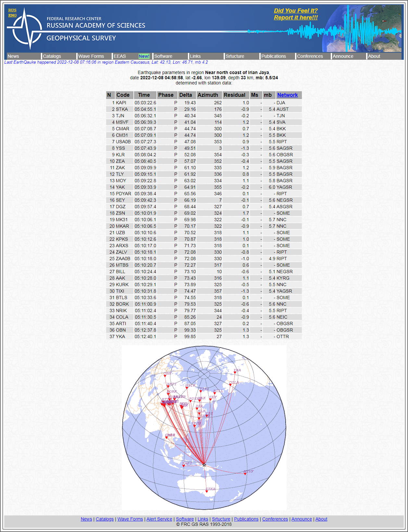Screen dimensions: 408x532
Task: Click OBN station marker on map
Action: pos(165,376)
